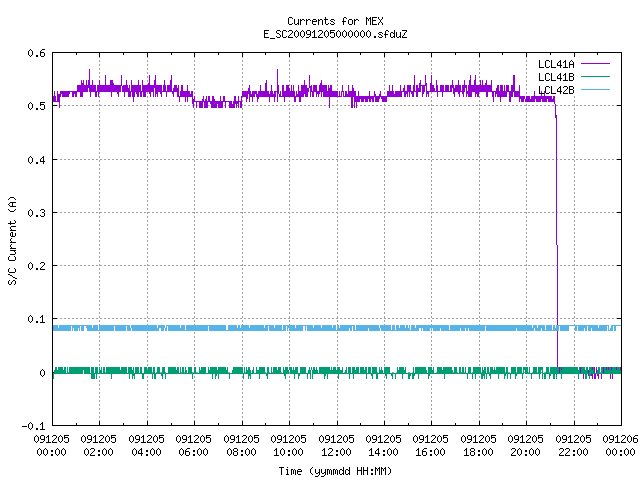Image resolution: width=640 pixels, height=480 pixels.
Task: Click the x-axis tick '091205 00:00'
Action: coord(51,446)
